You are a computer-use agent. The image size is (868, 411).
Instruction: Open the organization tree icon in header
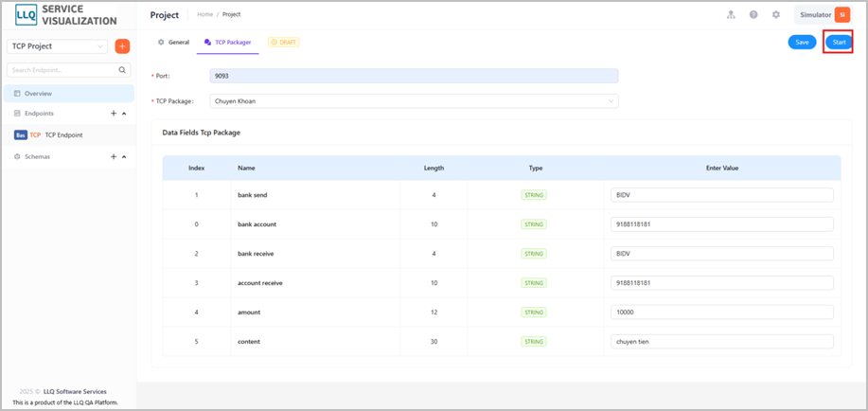click(x=731, y=15)
